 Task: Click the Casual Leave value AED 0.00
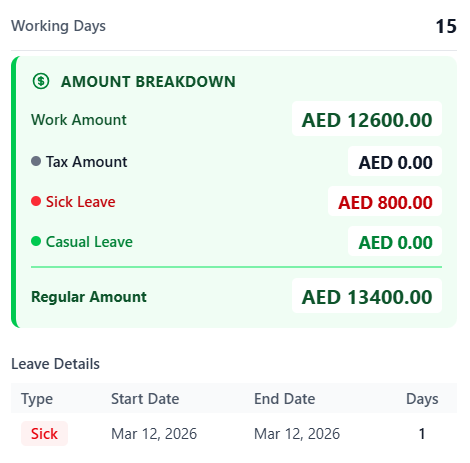[x=395, y=242]
